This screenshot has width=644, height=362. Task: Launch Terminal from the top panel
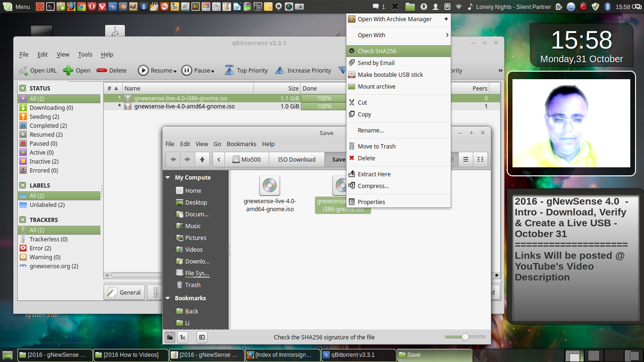click(x=50, y=7)
